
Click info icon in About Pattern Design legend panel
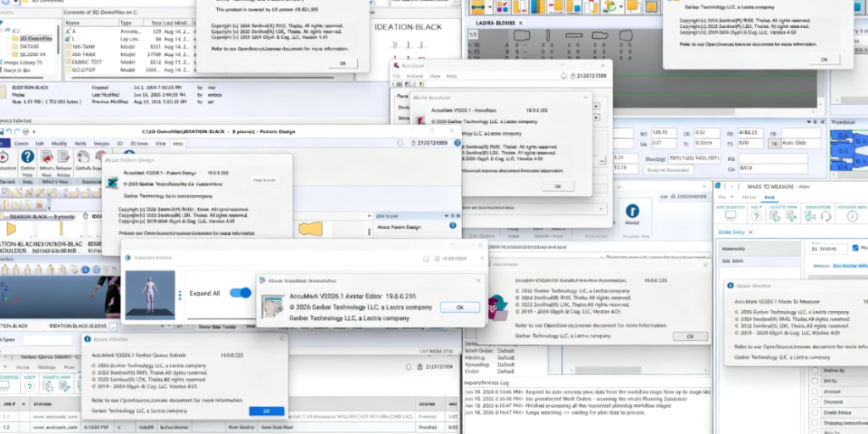[x=453, y=225]
